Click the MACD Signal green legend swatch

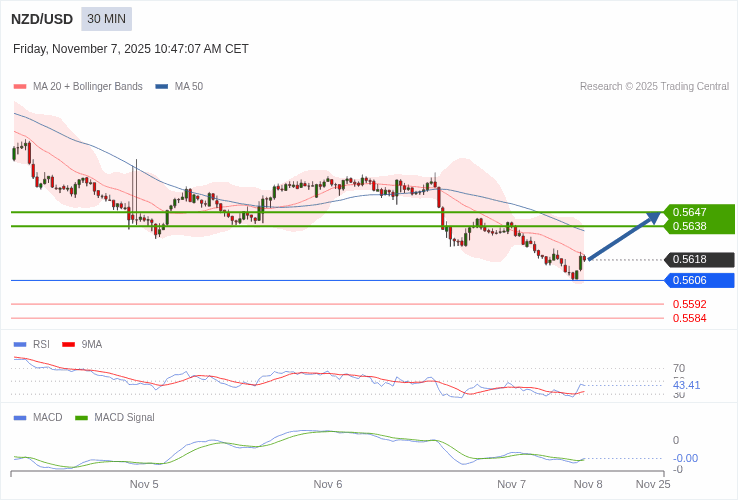click(81, 418)
